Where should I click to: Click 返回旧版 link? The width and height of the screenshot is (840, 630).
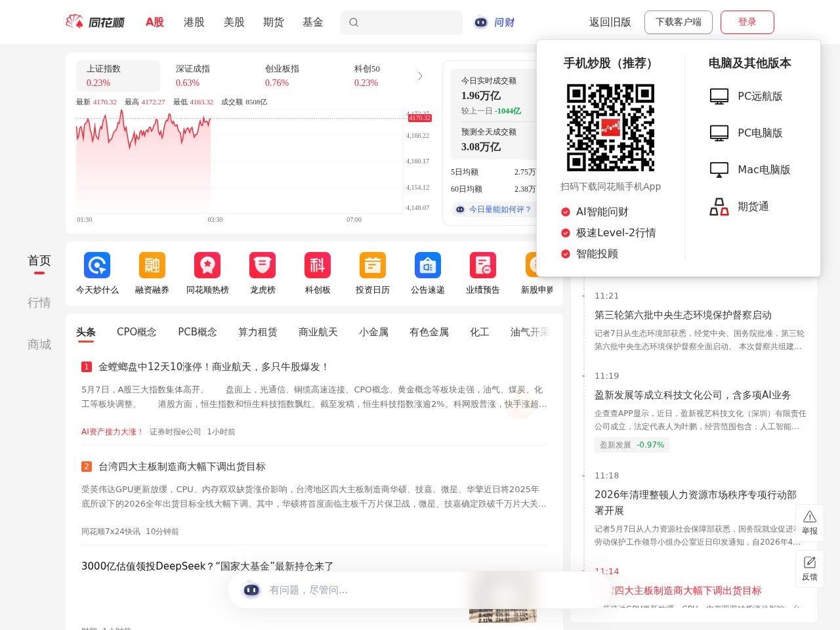click(x=610, y=22)
